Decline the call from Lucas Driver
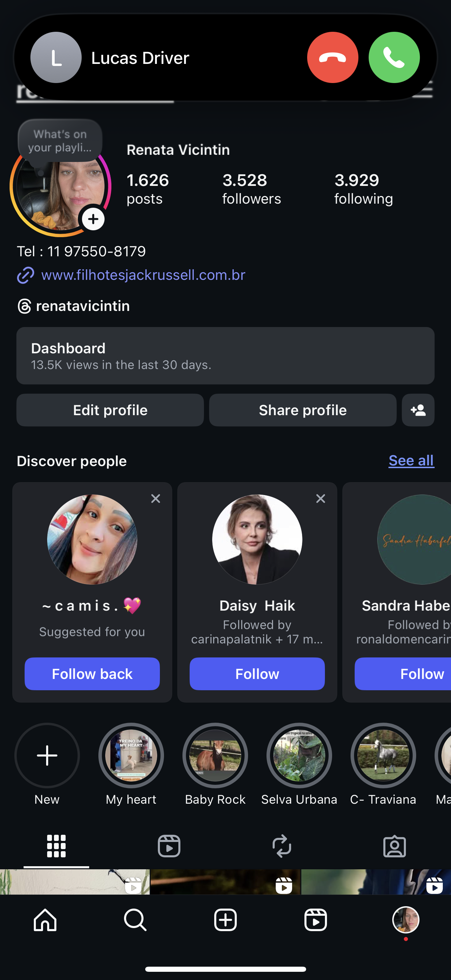 coord(332,57)
